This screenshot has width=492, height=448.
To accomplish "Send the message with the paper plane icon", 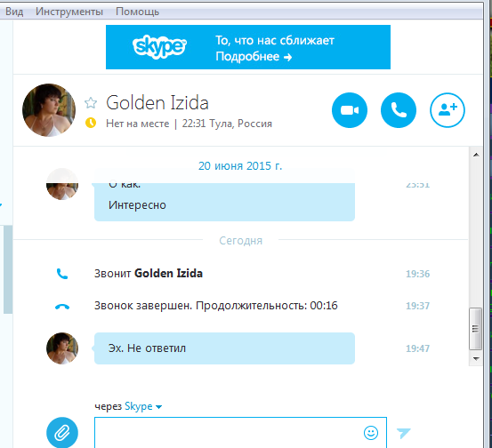I will tap(404, 433).
